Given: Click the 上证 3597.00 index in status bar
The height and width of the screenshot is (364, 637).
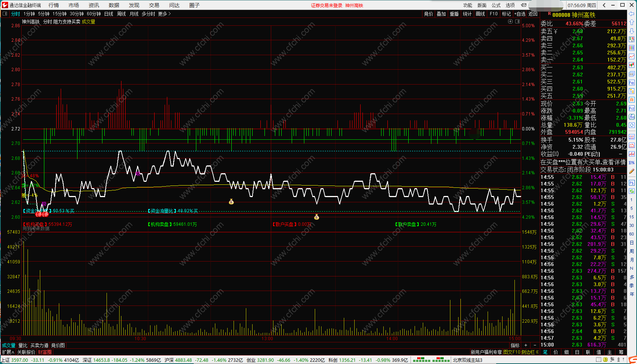Looking at the screenshot, I should [15, 360].
